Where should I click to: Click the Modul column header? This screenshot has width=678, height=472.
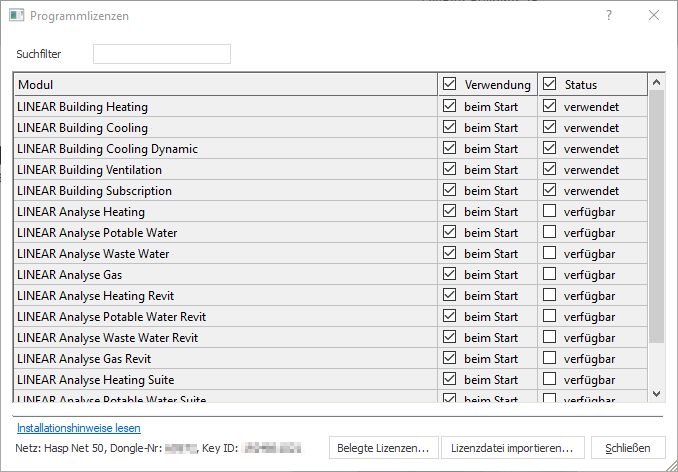tap(226, 84)
